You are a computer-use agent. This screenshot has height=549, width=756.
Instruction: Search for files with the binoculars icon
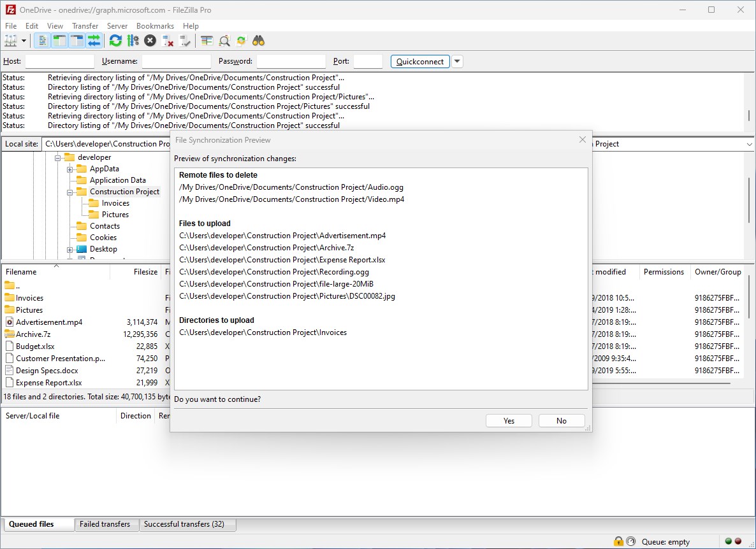258,40
